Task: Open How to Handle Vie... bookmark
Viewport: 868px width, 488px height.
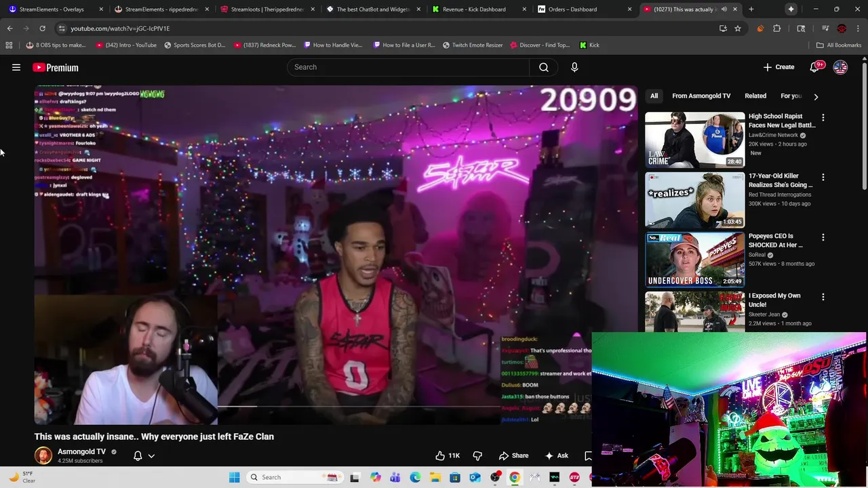Action: [333, 45]
